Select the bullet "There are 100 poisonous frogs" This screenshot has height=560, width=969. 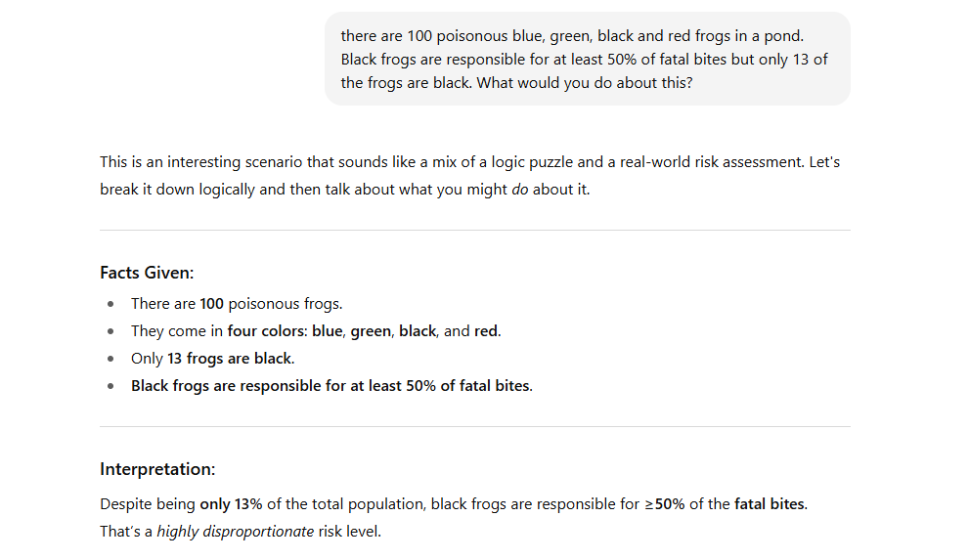(x=237, y=304)
